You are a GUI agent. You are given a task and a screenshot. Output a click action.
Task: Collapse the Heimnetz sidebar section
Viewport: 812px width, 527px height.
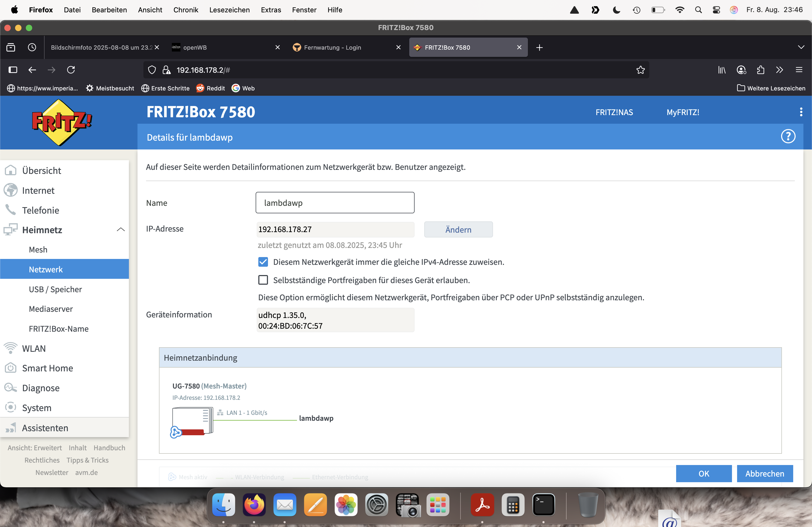click(121, 230)
